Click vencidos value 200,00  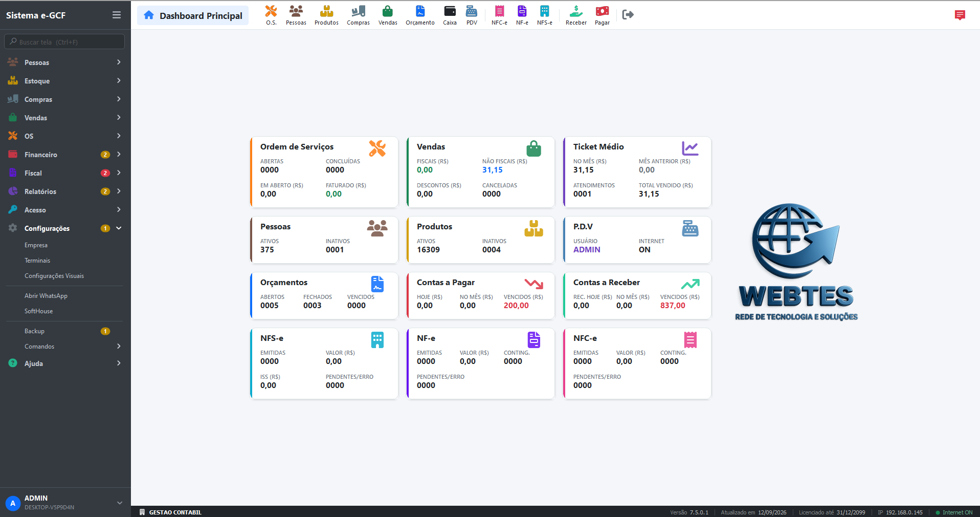(516, 306)
